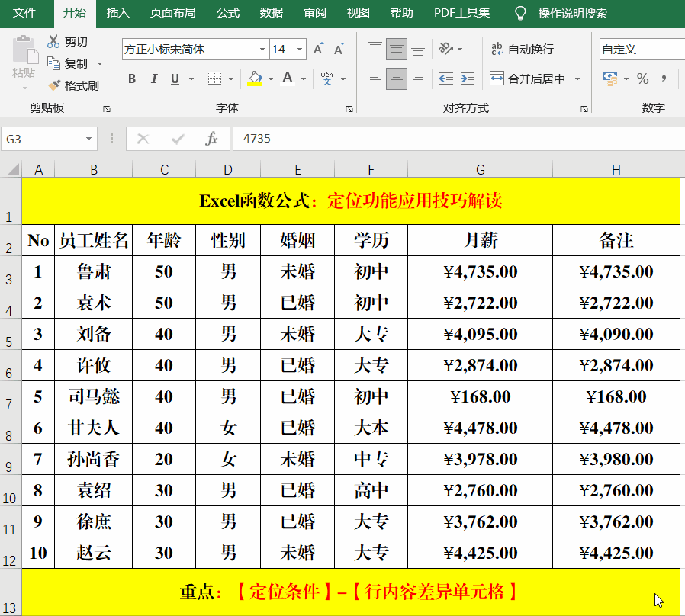
Task: Switch to 公式 (Formulas) tab
Action: (228, 13)
